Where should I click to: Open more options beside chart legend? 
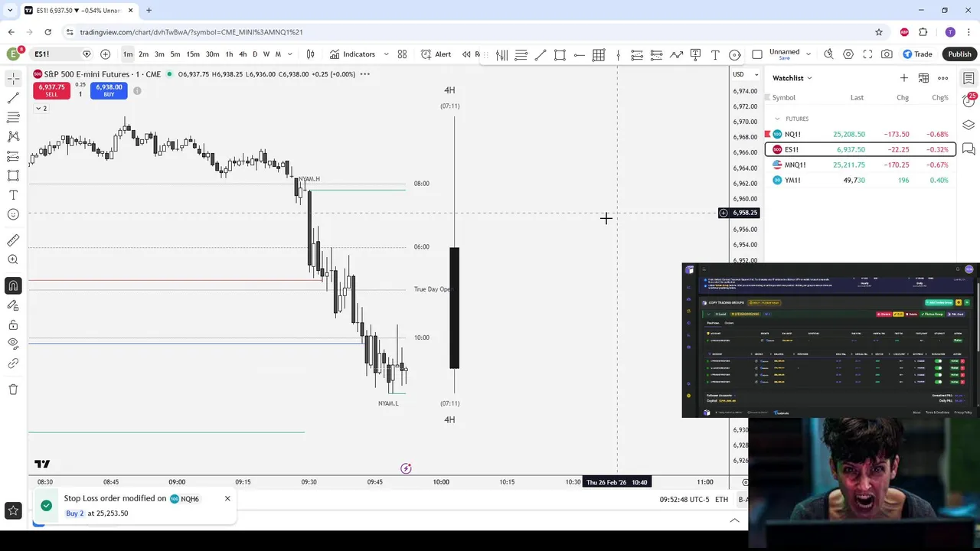click(364, 74)
